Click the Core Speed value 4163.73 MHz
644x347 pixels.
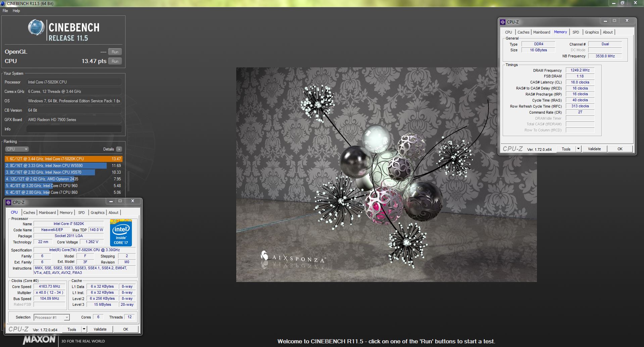point(49,287)
